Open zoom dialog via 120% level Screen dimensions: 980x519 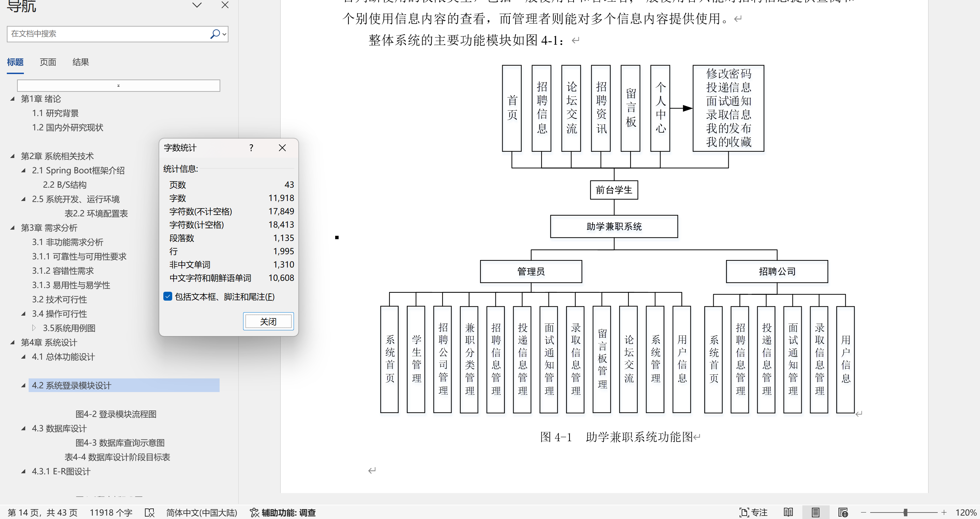pos(966,513)
